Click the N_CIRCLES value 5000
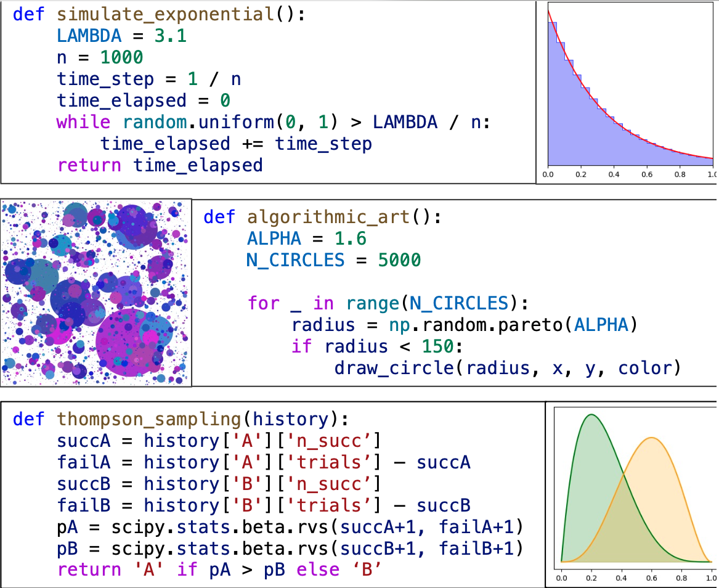719x588 pixels. (399, 260)
